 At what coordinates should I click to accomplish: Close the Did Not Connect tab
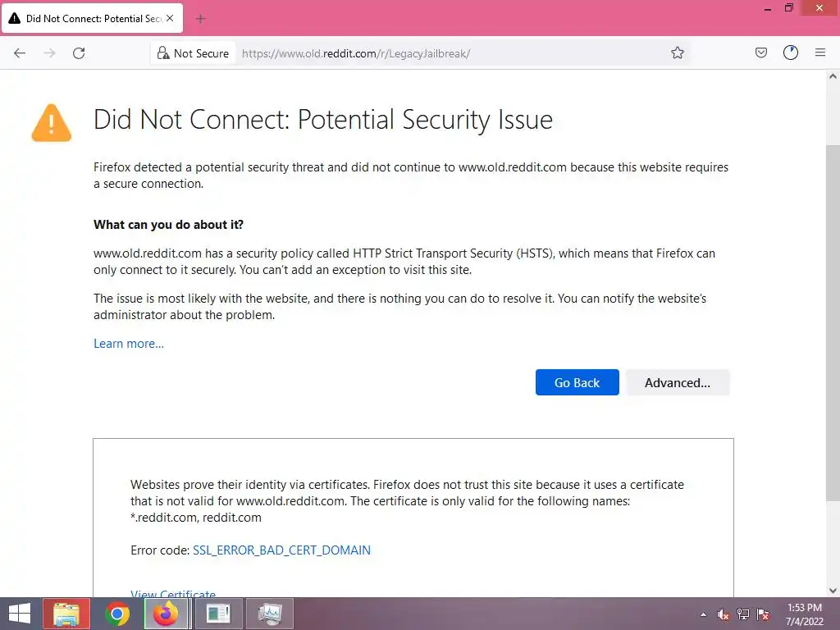[170, 18]
